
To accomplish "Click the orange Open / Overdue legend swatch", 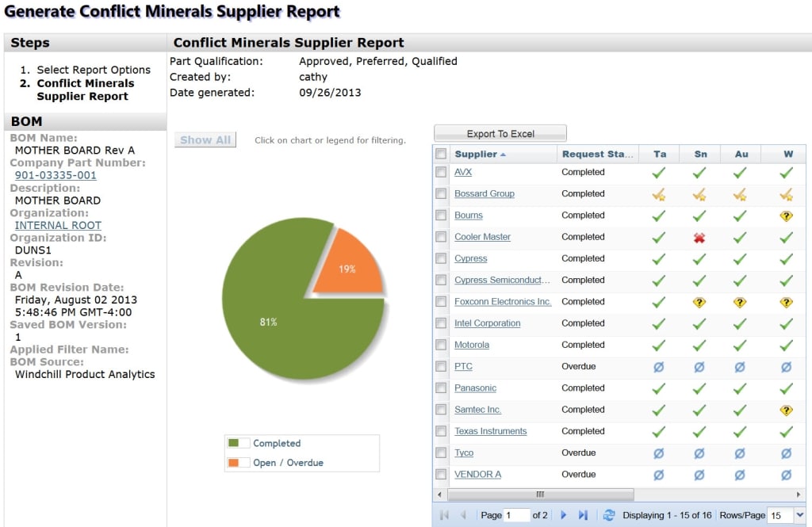I will pyautogui.click(x=234, y=463).
